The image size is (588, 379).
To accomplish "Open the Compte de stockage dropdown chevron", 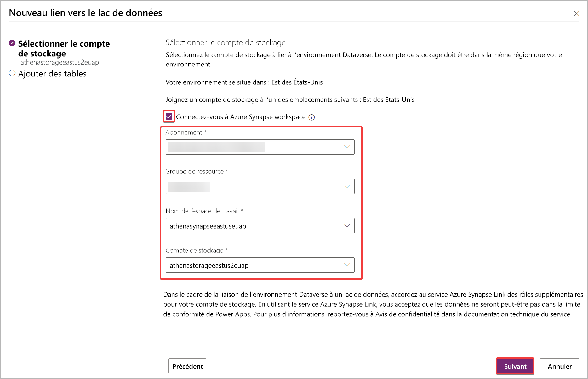I will coord(346,265).
